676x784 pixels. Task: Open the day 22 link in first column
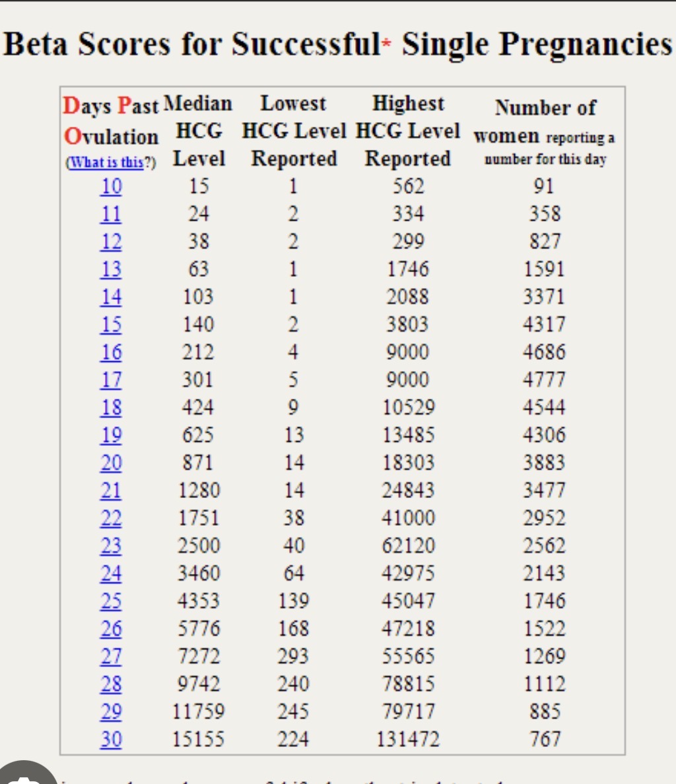click(111, 519)
